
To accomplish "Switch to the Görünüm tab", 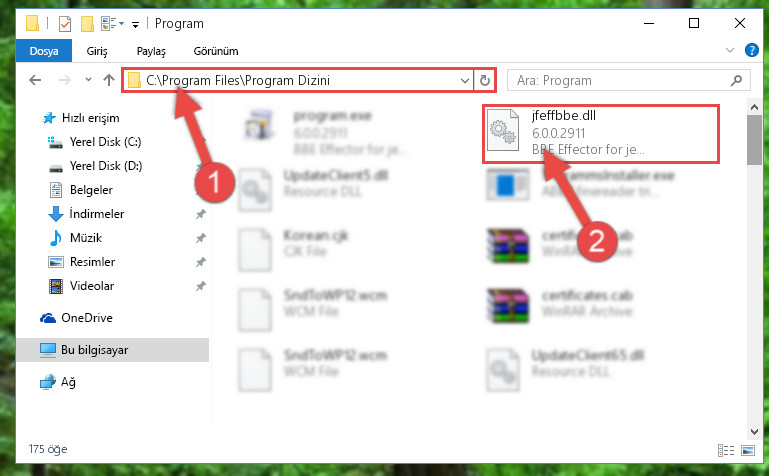I will tap(216, 51).
